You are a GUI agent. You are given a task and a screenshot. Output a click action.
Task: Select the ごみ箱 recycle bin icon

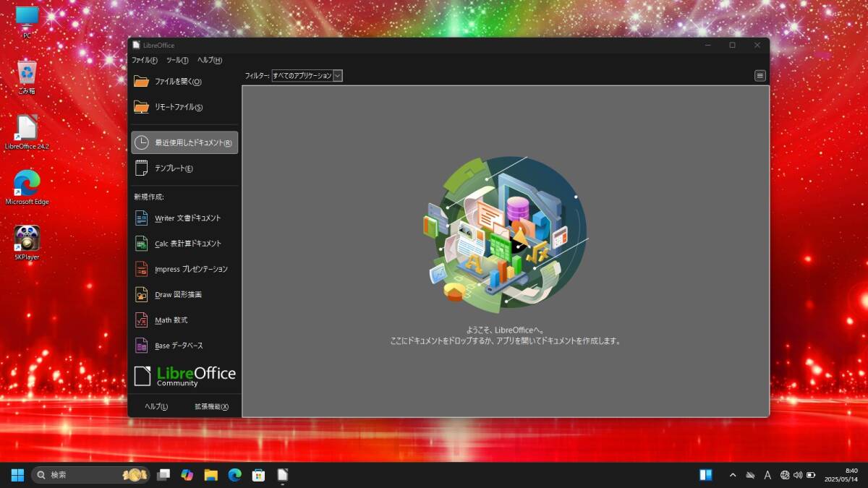coord(27,77)
